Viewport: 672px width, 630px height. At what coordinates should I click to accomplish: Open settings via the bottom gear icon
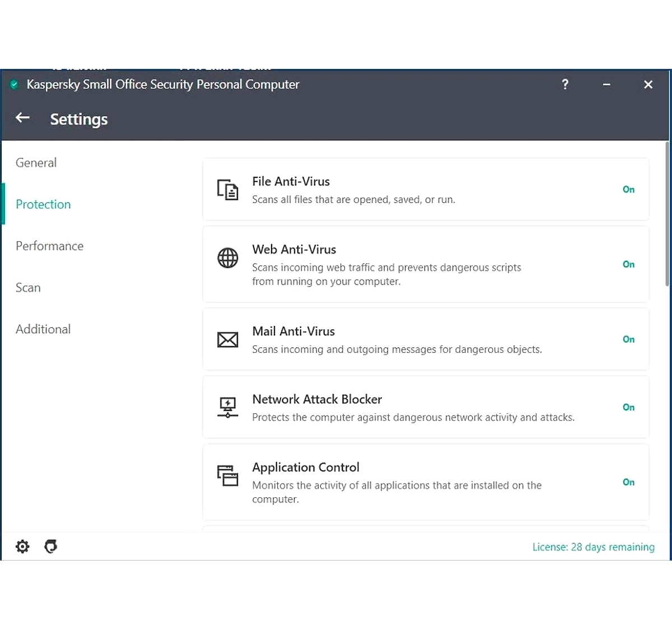22,547
